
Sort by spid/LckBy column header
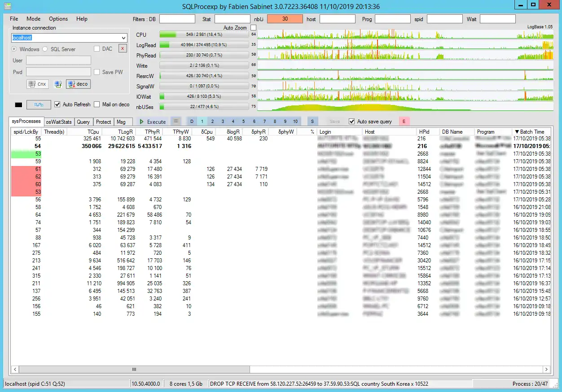pyautogui.click(x=26, y=132)
